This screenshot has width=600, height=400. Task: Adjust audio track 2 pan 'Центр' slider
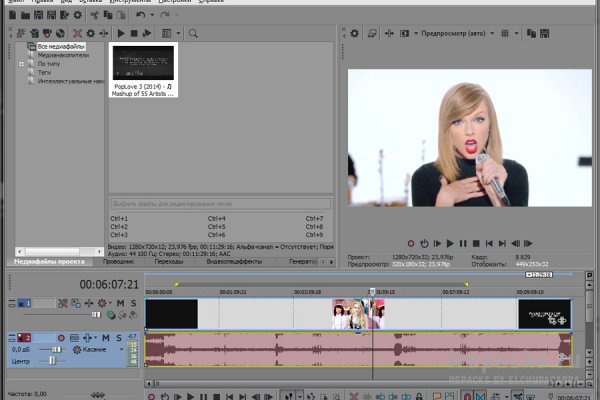tap(52, 361)
